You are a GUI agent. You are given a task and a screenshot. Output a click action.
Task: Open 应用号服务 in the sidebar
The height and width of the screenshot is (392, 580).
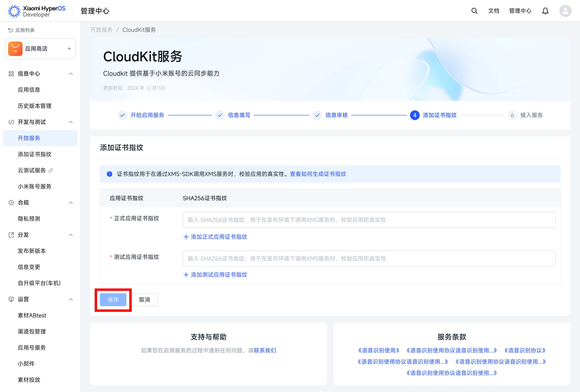point(32,347)
